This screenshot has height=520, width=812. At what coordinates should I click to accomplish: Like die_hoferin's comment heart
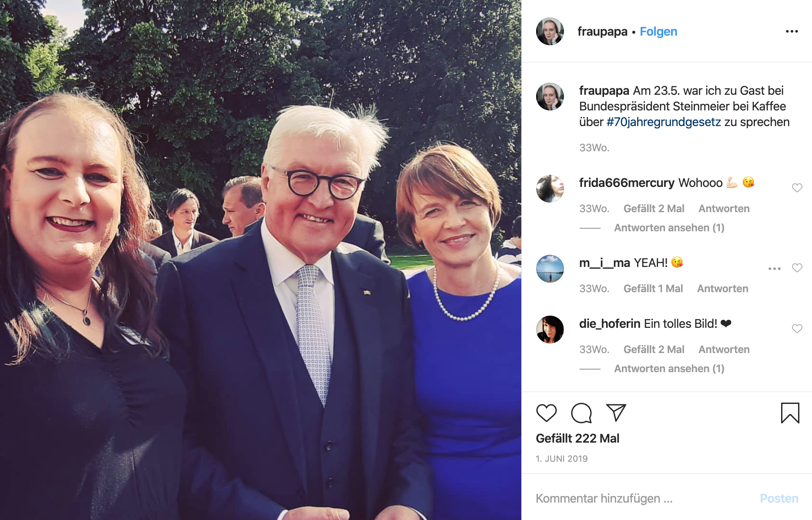click(x=797, y=329)
